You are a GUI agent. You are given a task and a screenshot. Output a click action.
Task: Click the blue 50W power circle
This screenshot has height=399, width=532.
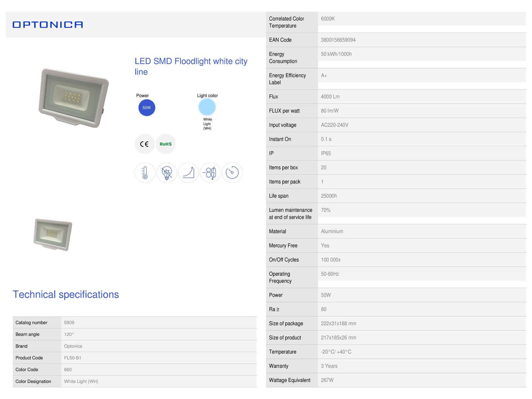pyautogui.click(x=147, y=108)
